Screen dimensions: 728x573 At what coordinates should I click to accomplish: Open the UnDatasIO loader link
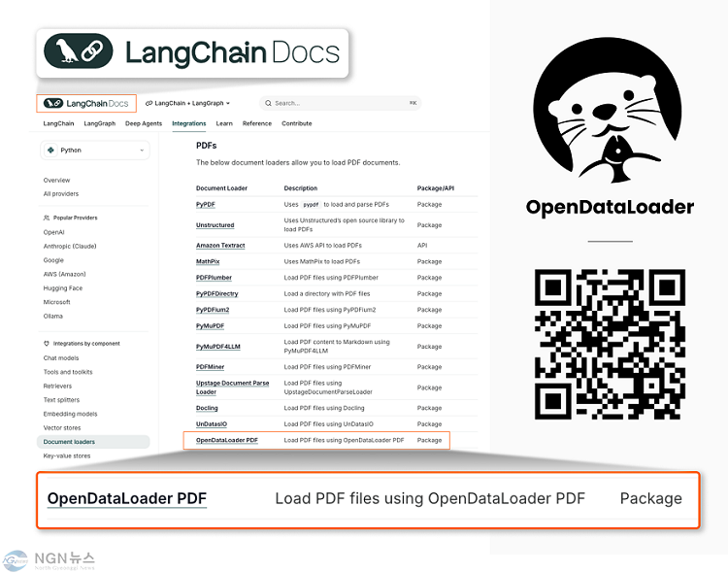tap(212, 424)
